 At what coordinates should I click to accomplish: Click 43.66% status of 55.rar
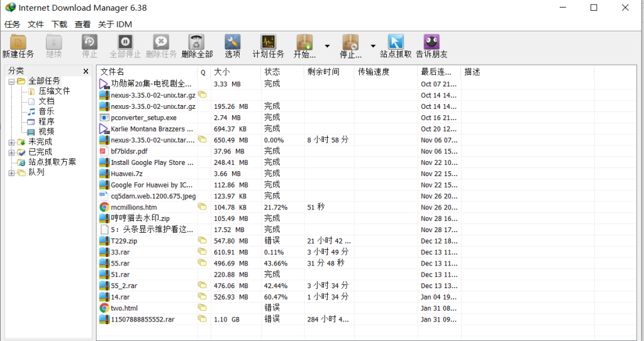276,264
